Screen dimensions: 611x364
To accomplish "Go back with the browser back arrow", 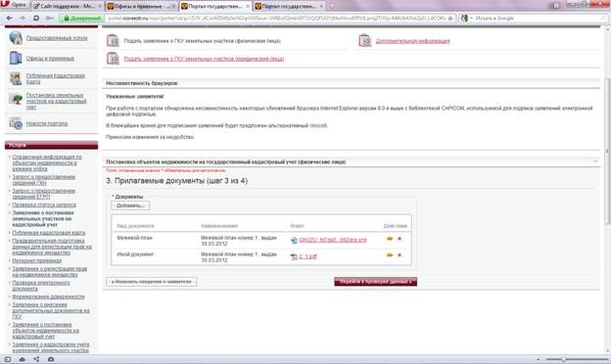I will [9, 19].
